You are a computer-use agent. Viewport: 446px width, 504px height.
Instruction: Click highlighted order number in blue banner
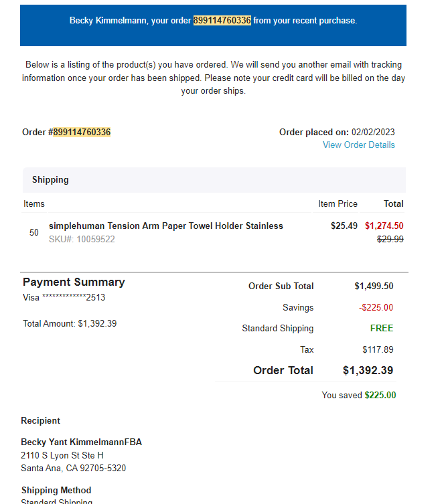coord(222,21)
